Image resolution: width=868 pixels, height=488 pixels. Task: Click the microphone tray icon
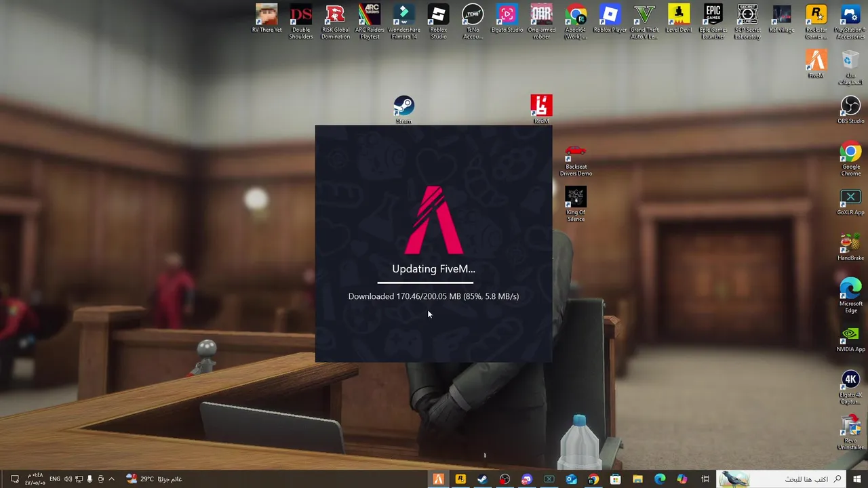click(90, 479)
